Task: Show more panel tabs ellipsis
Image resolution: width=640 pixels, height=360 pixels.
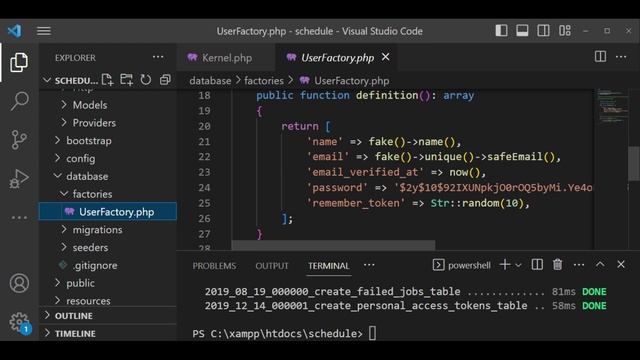Action: [x=369, y=265]
